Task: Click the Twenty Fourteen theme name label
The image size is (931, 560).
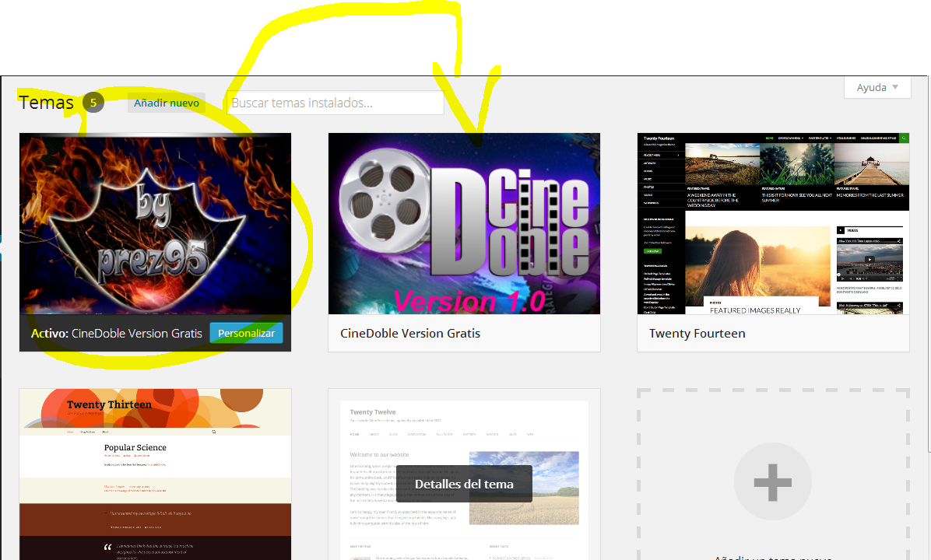Action: 697,334
